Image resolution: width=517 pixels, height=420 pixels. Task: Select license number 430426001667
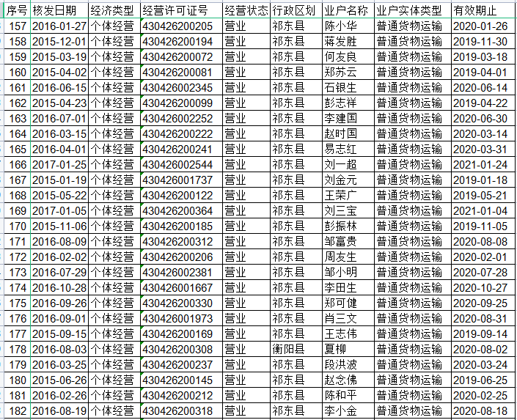coord(180,288)
